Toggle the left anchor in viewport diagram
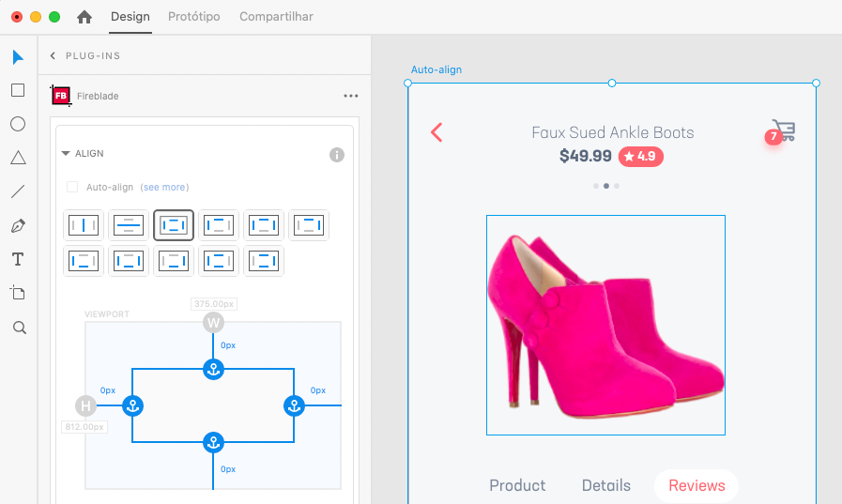 132,405
